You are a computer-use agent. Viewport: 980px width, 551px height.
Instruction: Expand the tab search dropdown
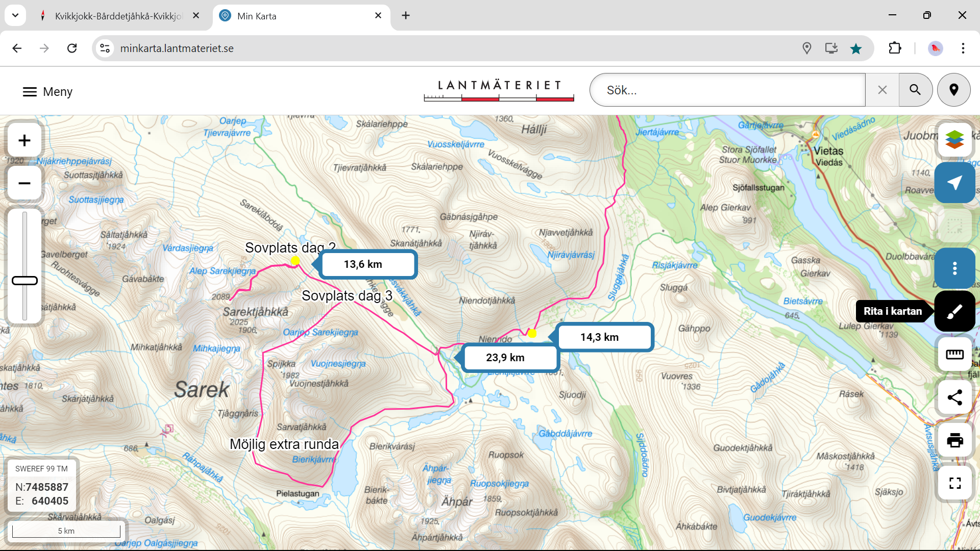[x=15, y=16]
